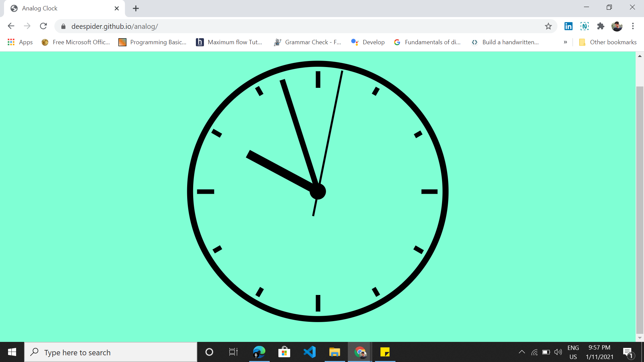Screen dimensions: 644x362
Task: Open the volume control in system tray
Action: tap(558, 352)
